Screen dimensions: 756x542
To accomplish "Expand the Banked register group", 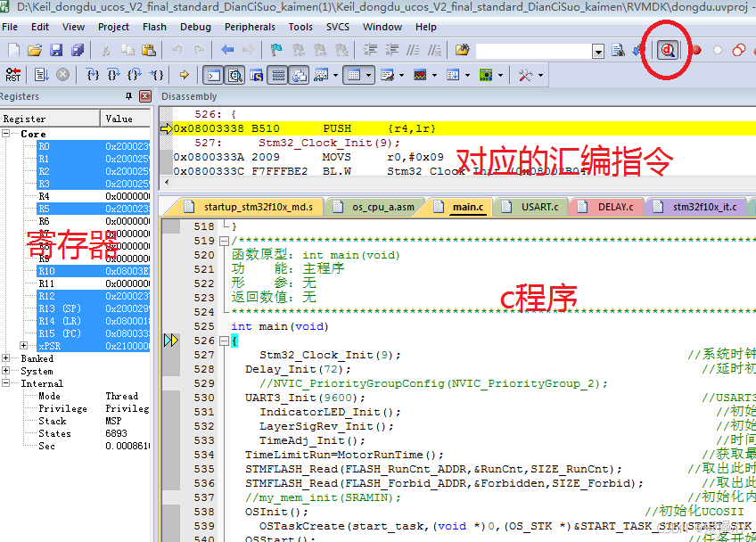I will tap(5, 357).
